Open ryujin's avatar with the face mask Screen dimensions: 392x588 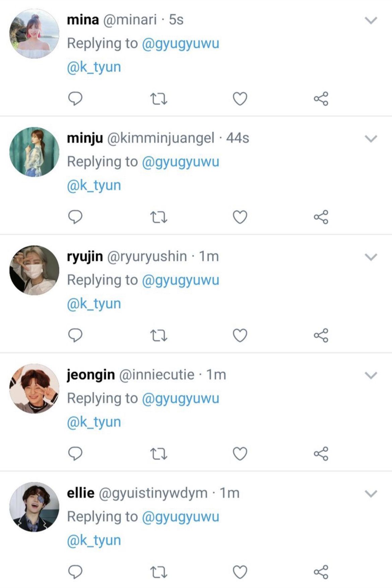tap(34, 270)
